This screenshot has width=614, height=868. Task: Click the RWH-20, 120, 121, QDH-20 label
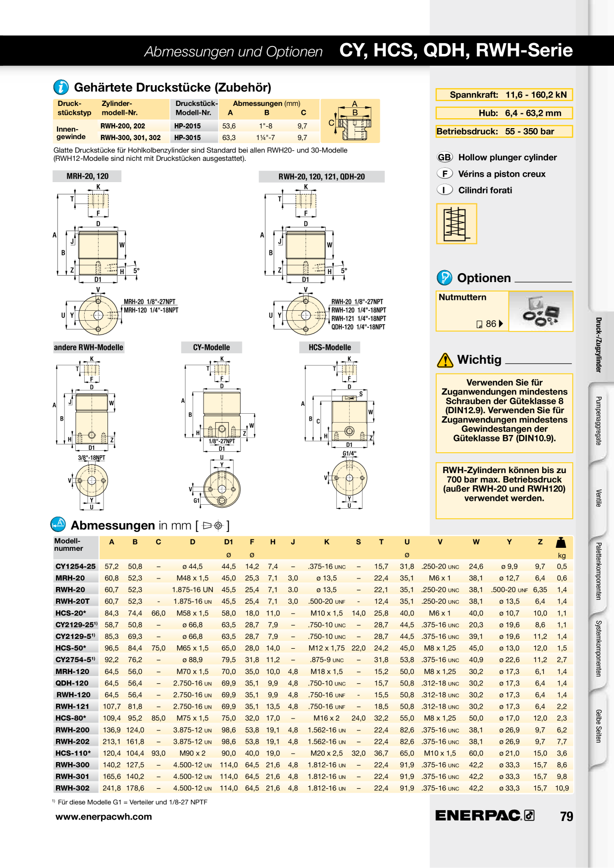(321, 177)
